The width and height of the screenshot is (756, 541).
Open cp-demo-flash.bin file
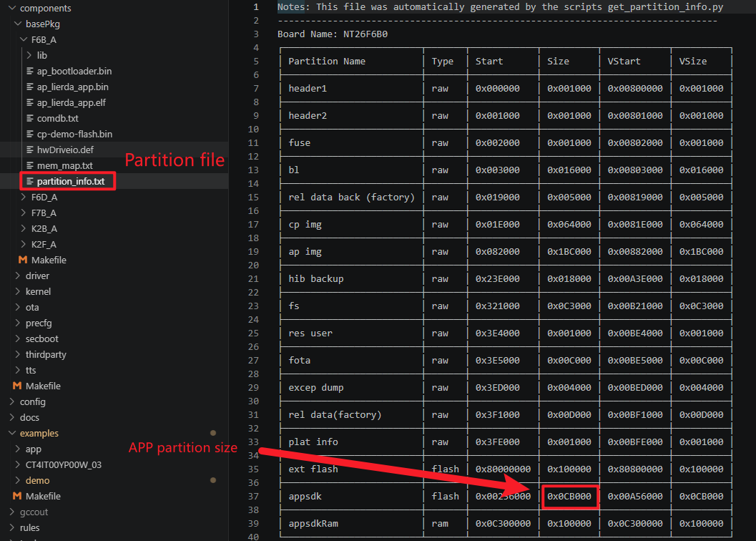pyautogui.click(x=74, y=134)
